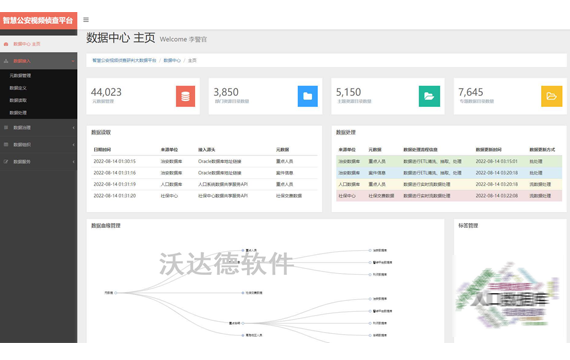Click update time 2022-08-14 03:22:08
The height and width of the screenshot is (360, 570).
tap(497, 196)
